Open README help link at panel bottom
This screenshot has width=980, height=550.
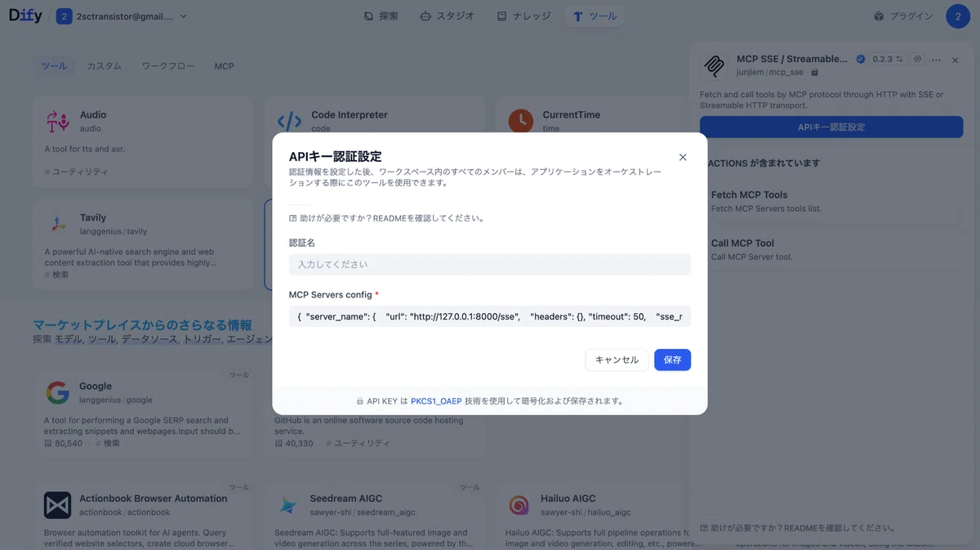pos(798,528)
